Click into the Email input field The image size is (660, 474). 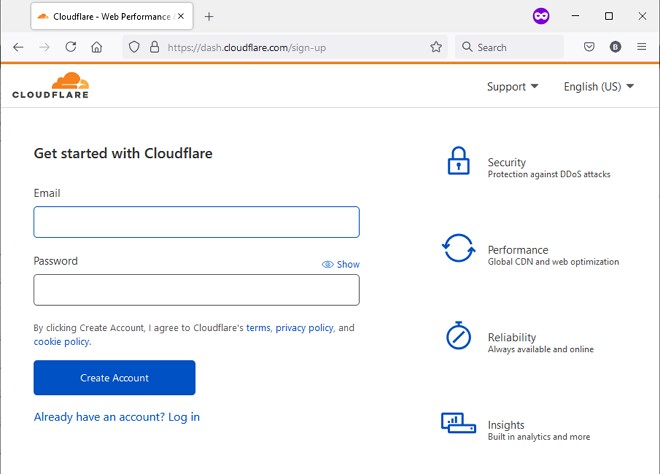tap(196, 222)
